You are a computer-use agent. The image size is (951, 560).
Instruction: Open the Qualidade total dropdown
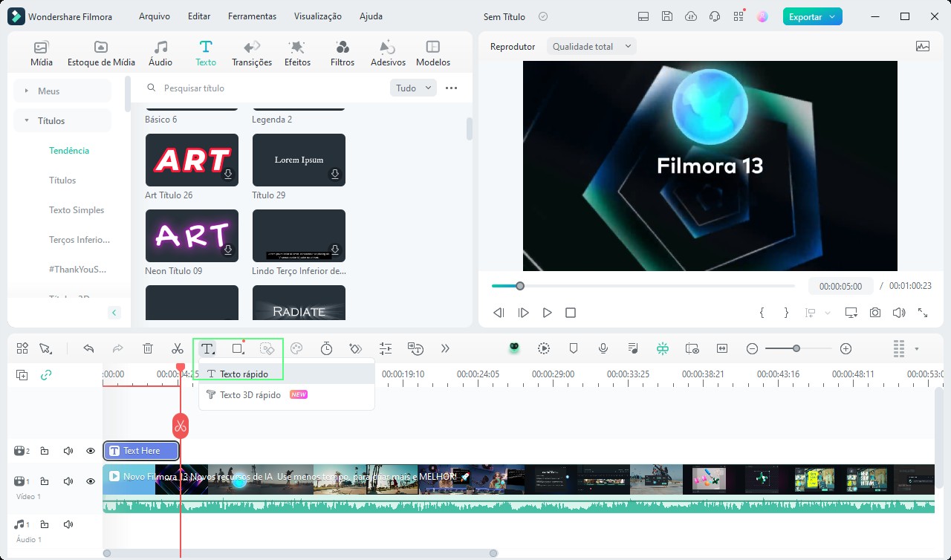point(591,46)
